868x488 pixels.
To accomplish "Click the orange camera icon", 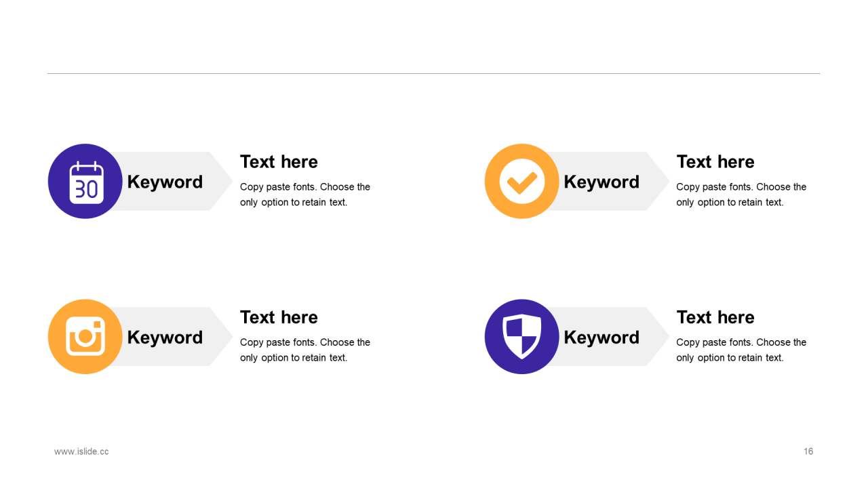I will click(85, 337).
